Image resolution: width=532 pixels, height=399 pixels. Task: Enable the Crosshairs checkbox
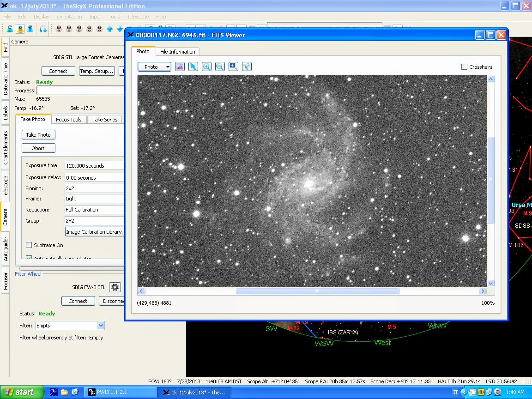tap(465, 67)
